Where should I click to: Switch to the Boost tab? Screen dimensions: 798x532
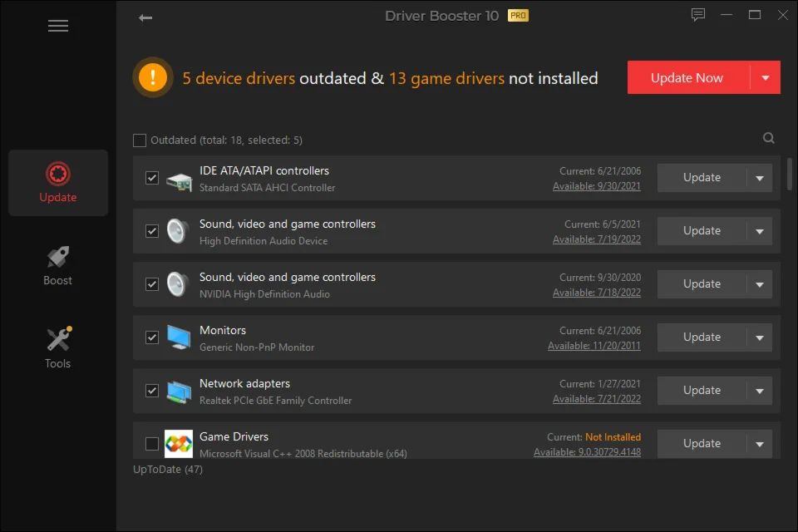[x=58, y=266]
